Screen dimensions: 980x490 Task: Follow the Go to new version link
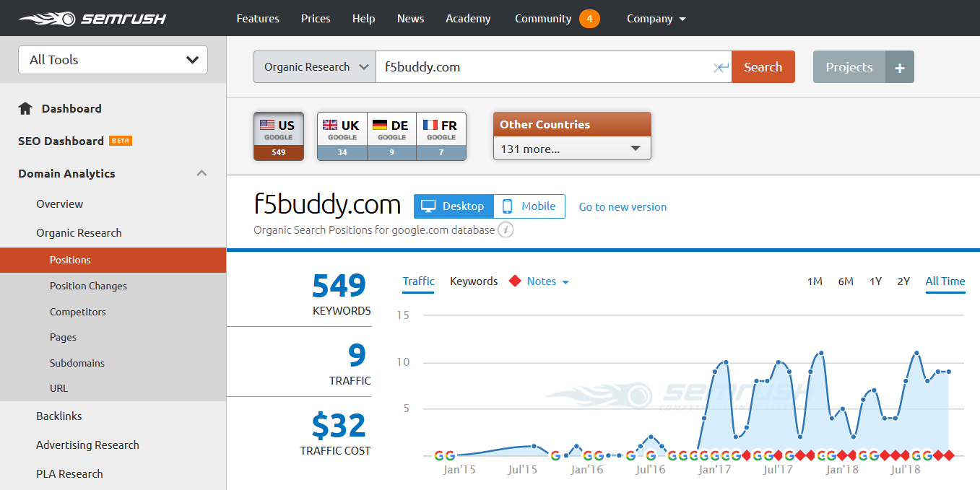pyautogui.click(x=623, y=207)
